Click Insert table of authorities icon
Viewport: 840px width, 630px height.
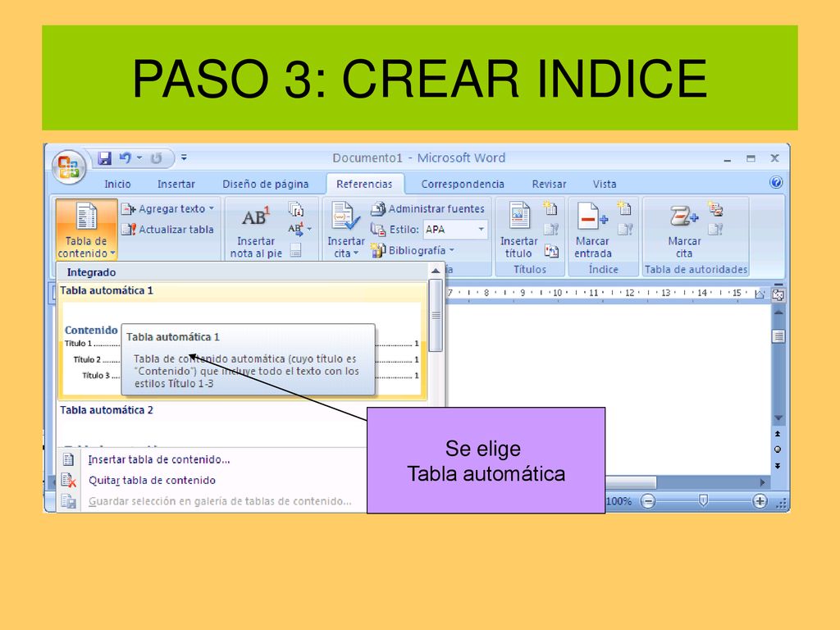coord(715,208)
